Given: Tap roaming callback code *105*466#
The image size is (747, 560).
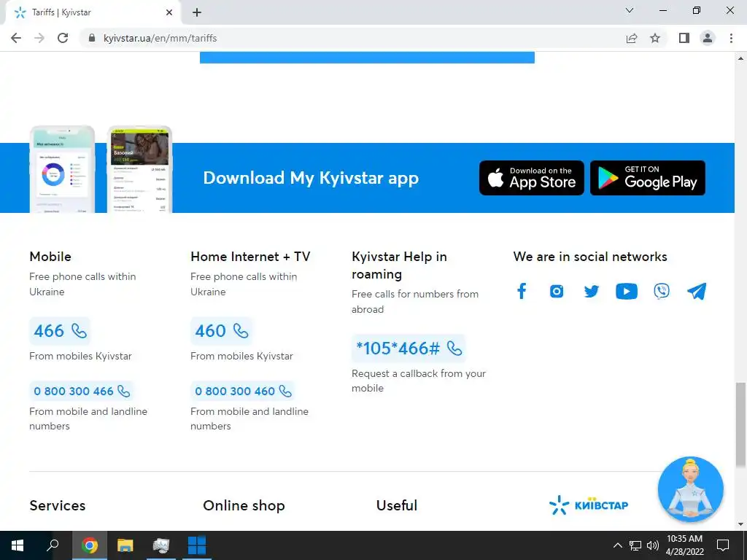Looking at the screenshot, I should pyautogui.click(x=409, y=348).
